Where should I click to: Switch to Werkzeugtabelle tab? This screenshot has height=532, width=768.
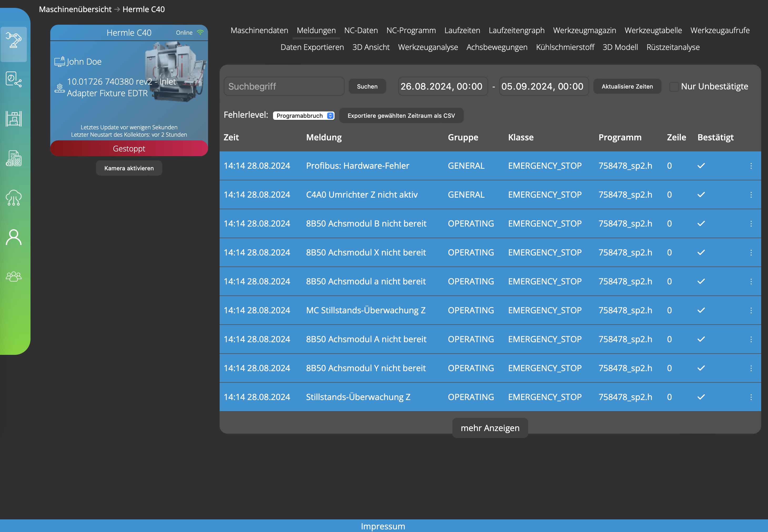click(653, 30)
